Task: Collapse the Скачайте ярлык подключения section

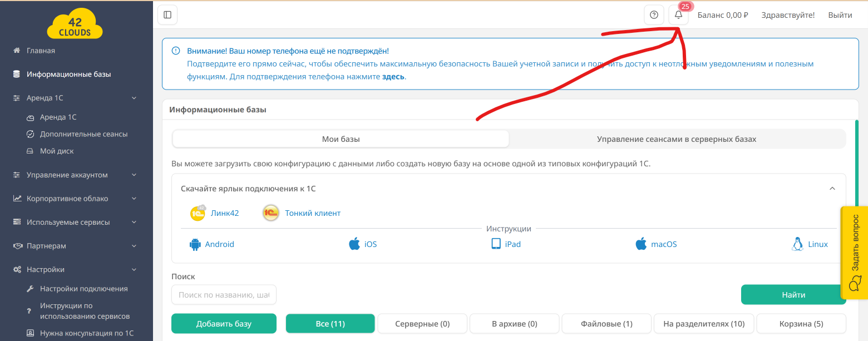Action: tap(832, 189)
